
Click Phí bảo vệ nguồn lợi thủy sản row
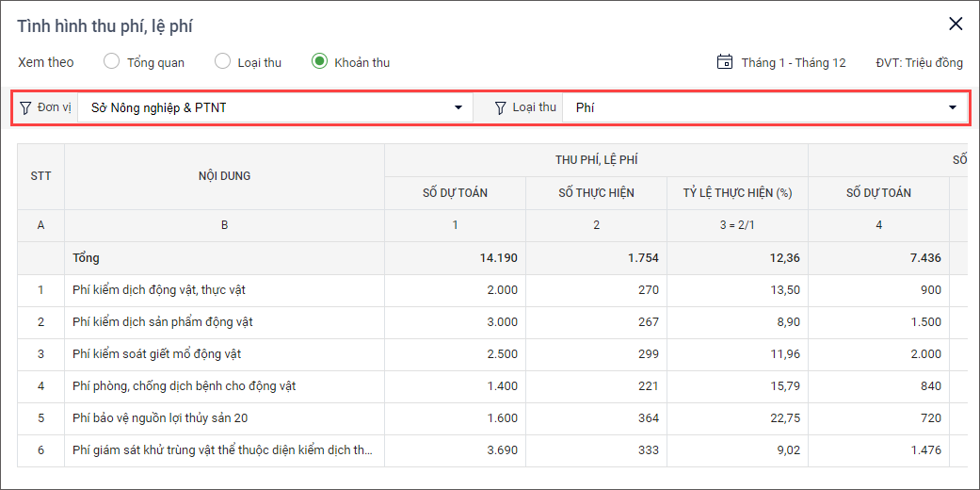[x=160, y=418]
